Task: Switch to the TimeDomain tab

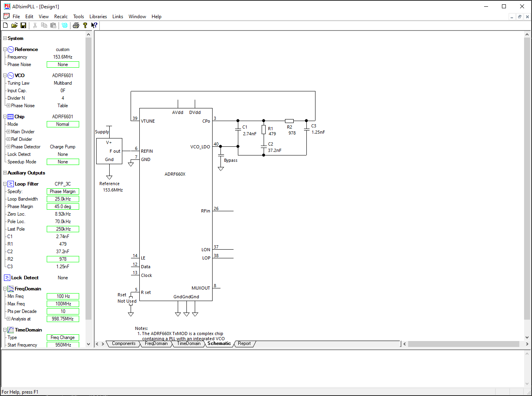Action: tap(188, 343)
